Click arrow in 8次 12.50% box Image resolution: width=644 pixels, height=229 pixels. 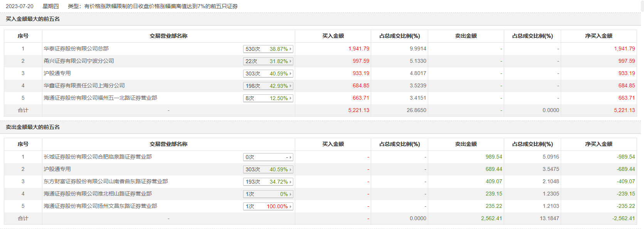point(291,98)
